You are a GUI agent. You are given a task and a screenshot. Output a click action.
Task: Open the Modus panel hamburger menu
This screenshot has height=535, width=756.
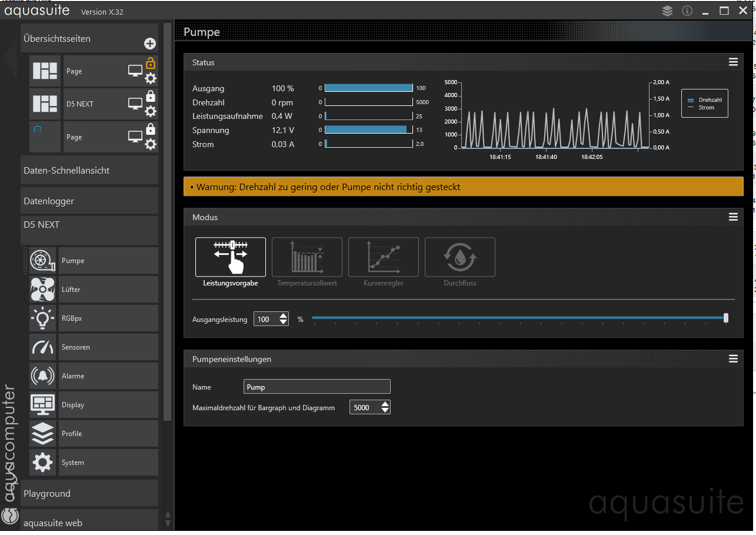tap(733, 217)
